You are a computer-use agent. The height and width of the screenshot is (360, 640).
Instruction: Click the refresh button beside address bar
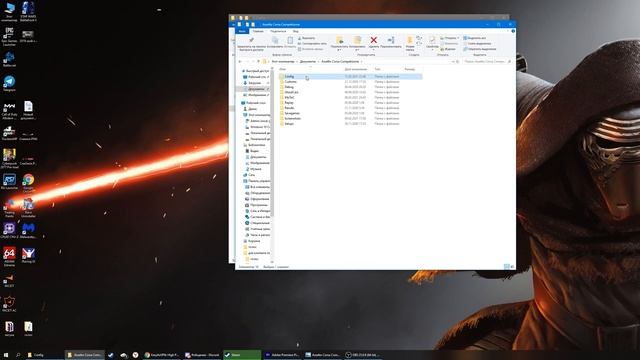tap(458, 61)
